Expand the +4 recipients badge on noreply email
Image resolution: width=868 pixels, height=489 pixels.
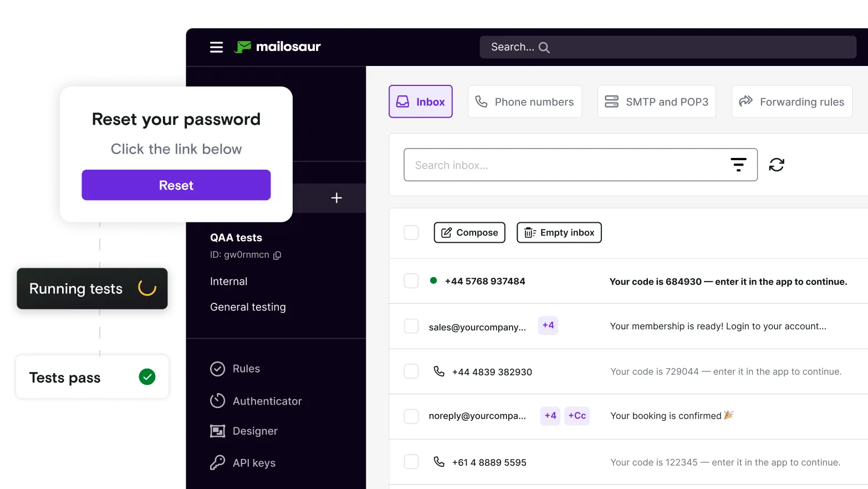click(x=549, y=415)
